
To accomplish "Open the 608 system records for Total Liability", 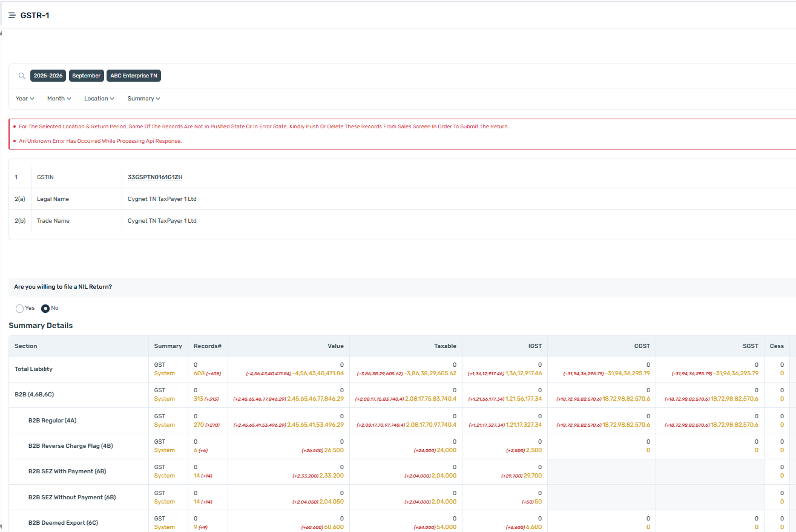I will pos(199,373).
